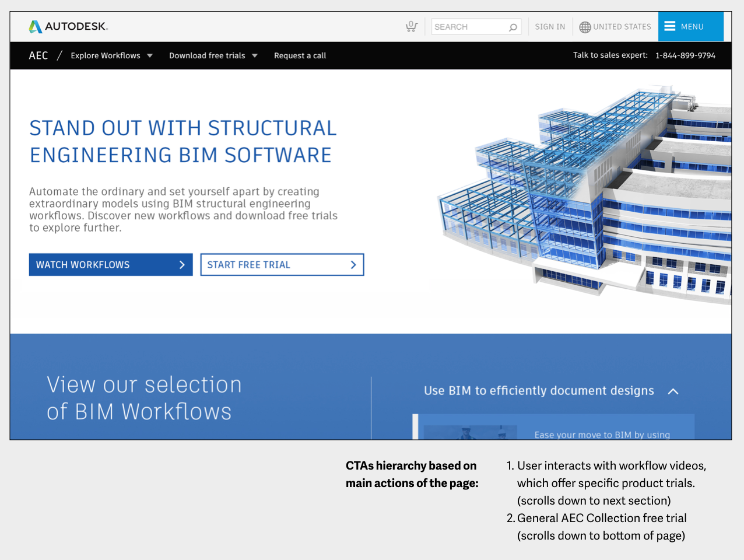Viewport: 744px width, 560px height.
Task: Click the Sign In link
Action: (550, 27)
